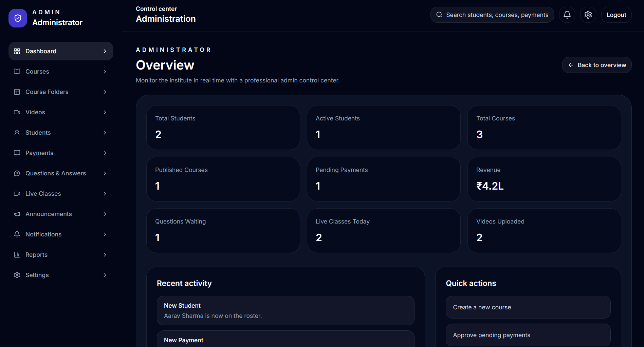Expand the Students chevron
Image resolution: width=644 pixels, height=347 pixels.
105,133
